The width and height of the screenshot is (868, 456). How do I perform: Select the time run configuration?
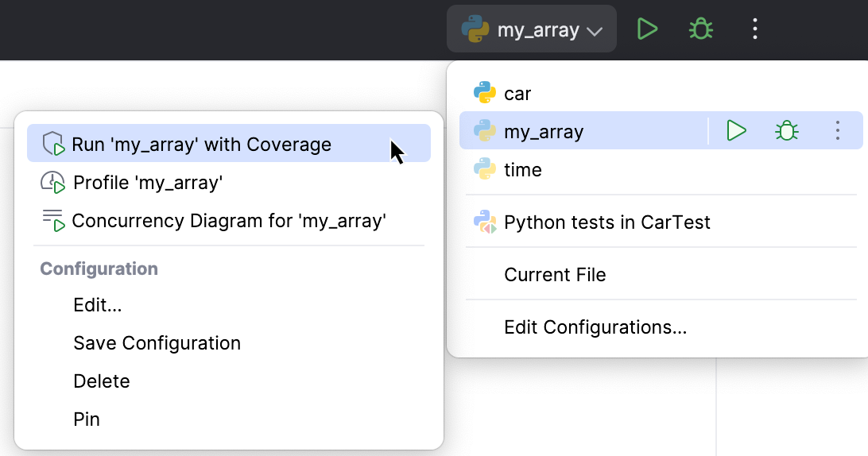tap(522, 170)
